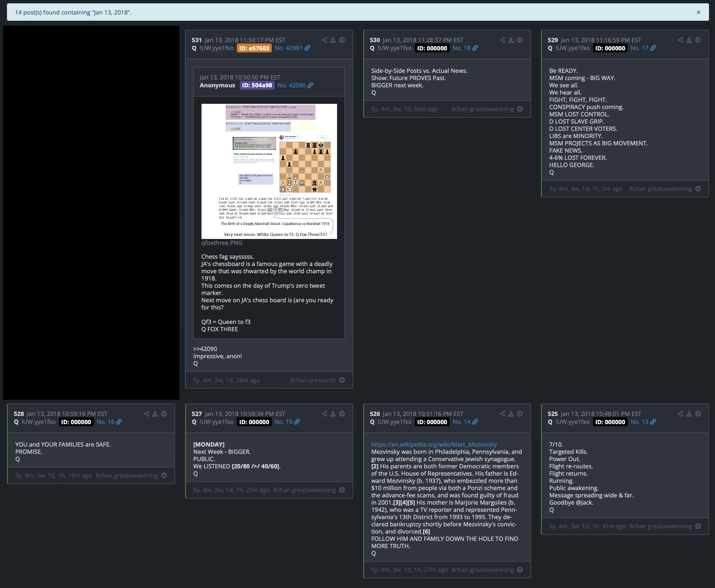Click ID 000000 badge on post 525

pos(609,422)
